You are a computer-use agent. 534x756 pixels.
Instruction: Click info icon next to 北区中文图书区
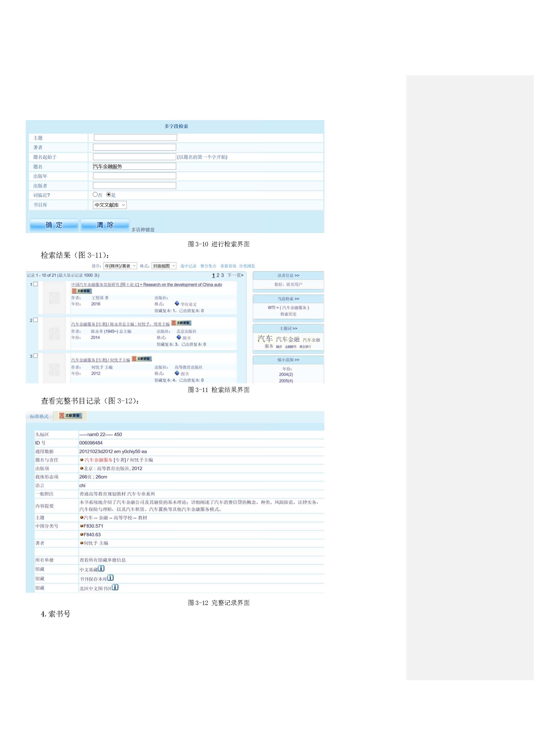(115, 587)
